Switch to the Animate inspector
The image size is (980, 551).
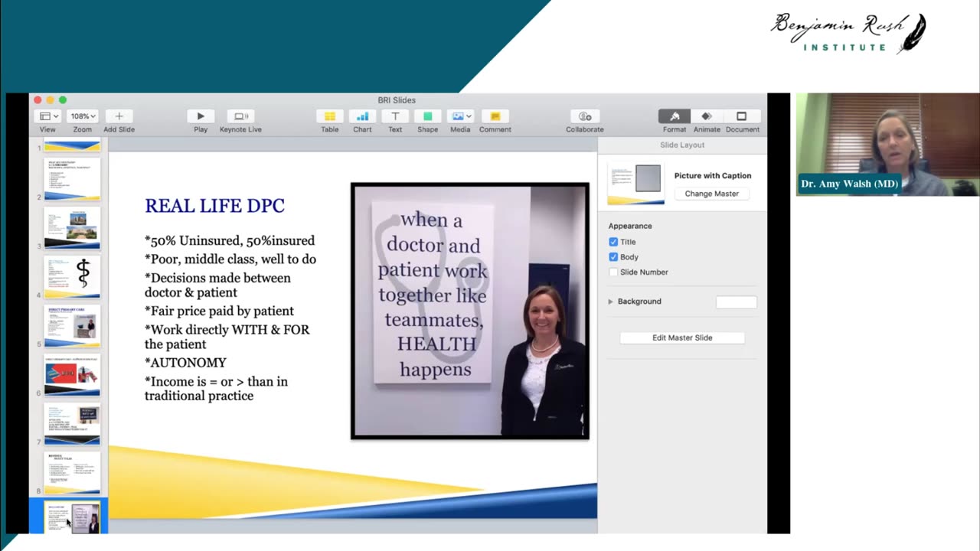click(x=707, y=116)
